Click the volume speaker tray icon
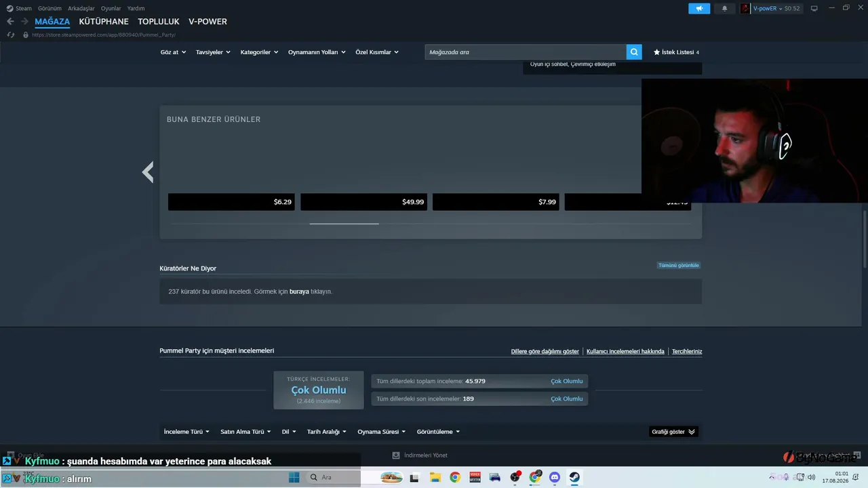Image resolution: width=868 pixels, height=488 pixels. 811,477
